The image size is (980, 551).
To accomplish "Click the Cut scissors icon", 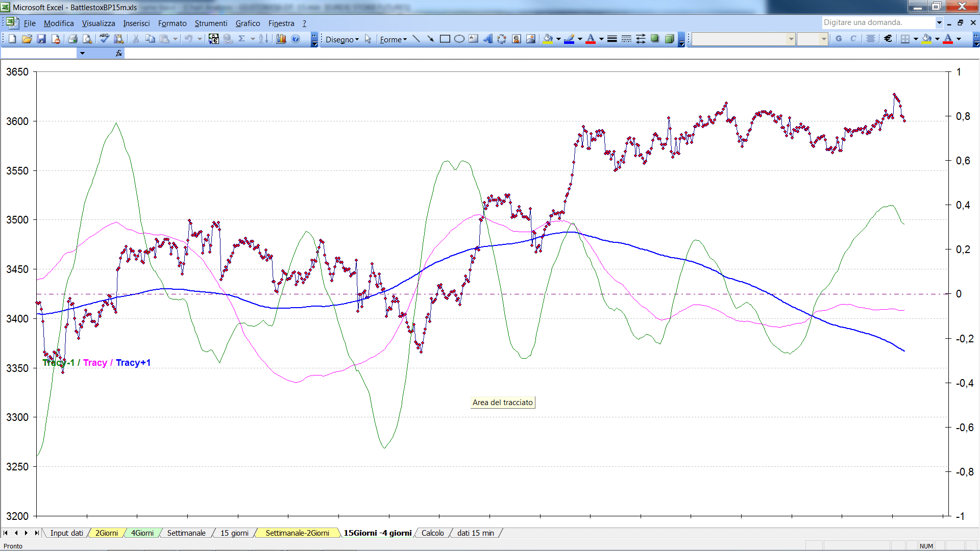I will [136, 39].
